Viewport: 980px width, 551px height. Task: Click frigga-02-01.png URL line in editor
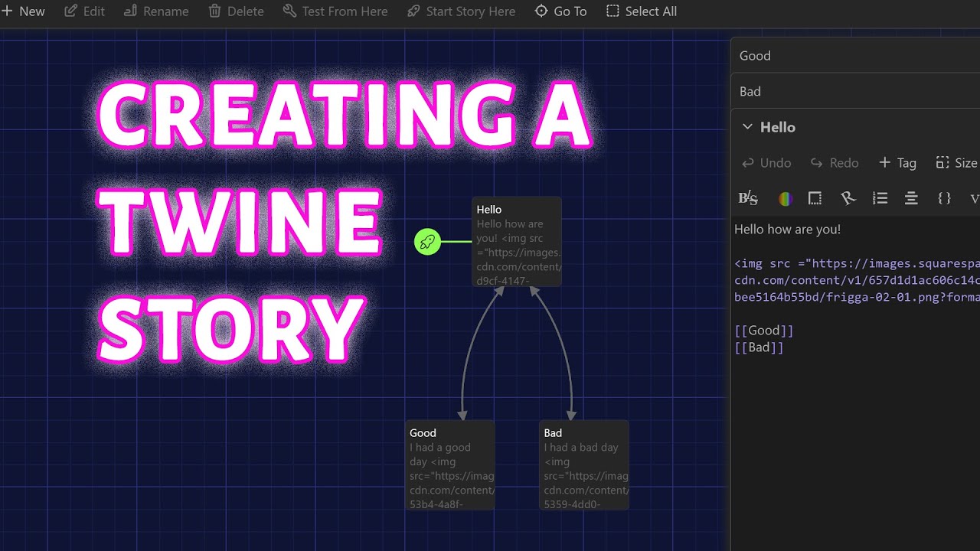point(857,297)
